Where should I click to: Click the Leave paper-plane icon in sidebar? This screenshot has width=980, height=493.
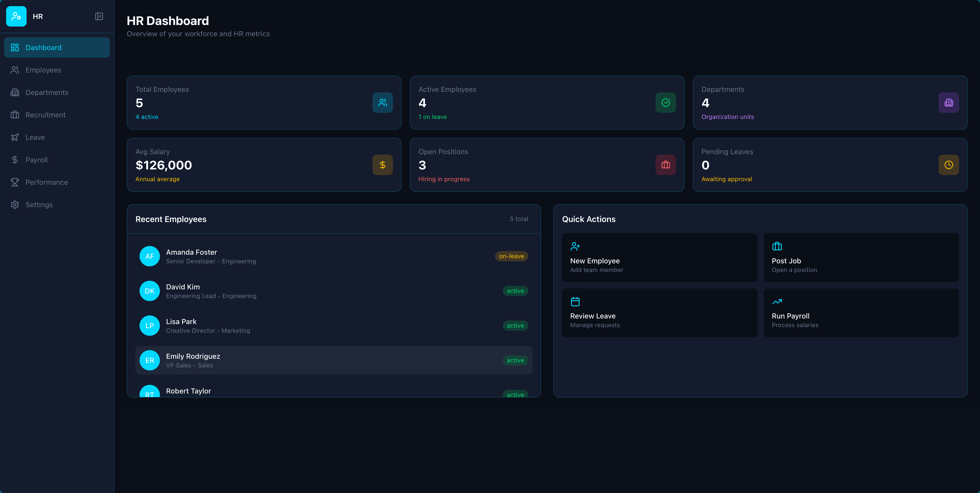15,137
